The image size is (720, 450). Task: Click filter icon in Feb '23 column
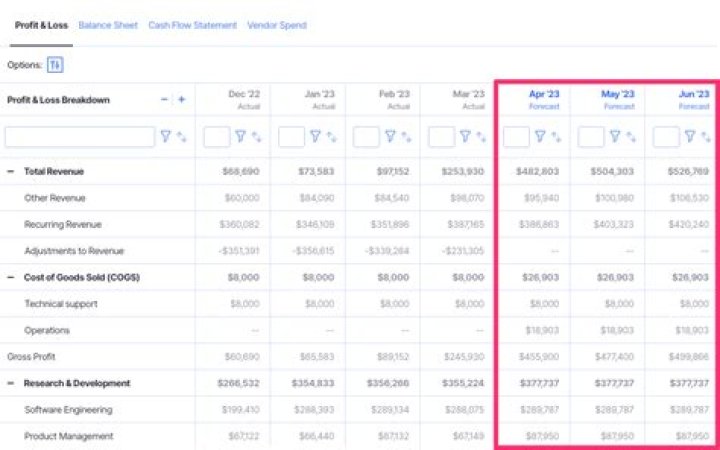[390, 136]
